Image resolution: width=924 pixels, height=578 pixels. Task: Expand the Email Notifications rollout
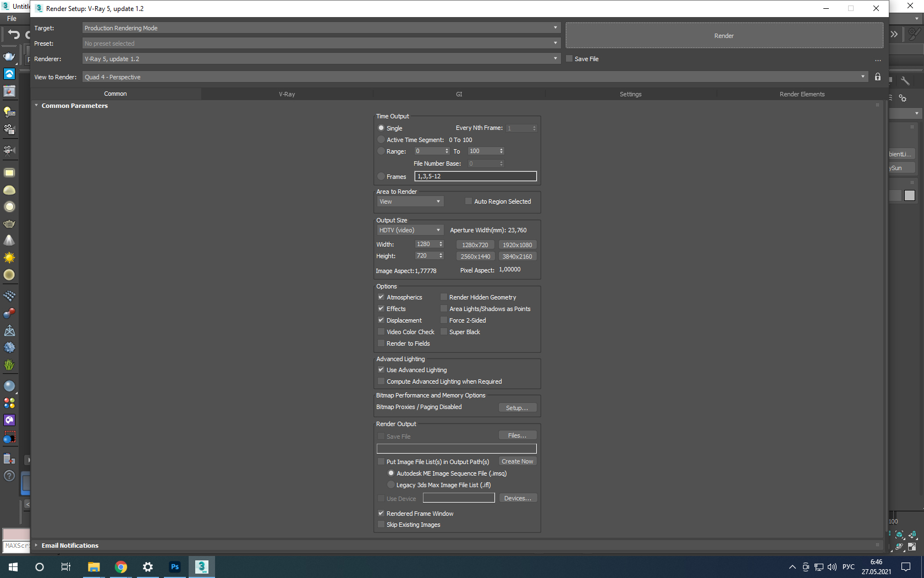[70, 546]
